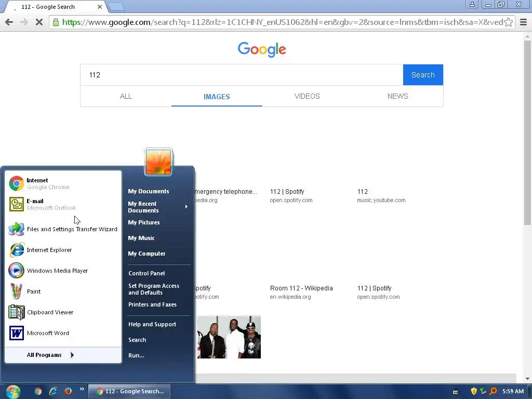Viewport: 532px width, 399px height.
Task: Click the orange magnifier tray icon
Action: click(494, 391)
